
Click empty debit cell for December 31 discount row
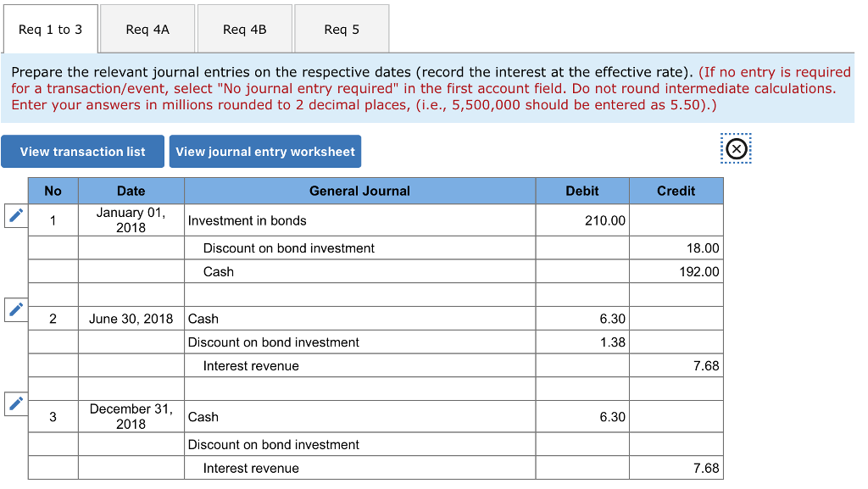582,444
